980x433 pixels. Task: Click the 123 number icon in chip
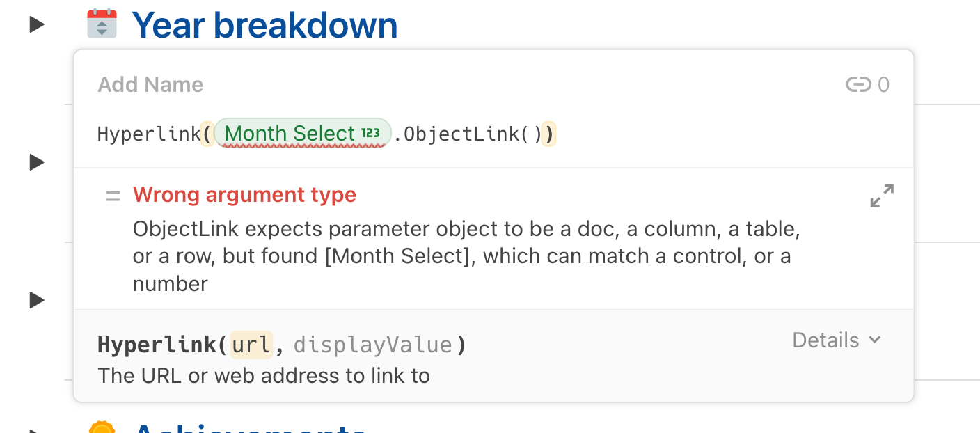(x=371, y=134)
